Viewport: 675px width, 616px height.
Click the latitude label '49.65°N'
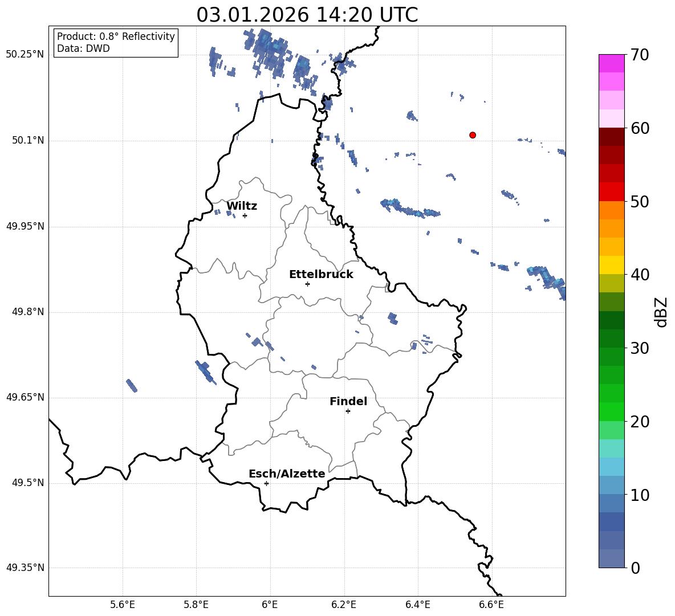pyautogui.click(x=25, y=397)
